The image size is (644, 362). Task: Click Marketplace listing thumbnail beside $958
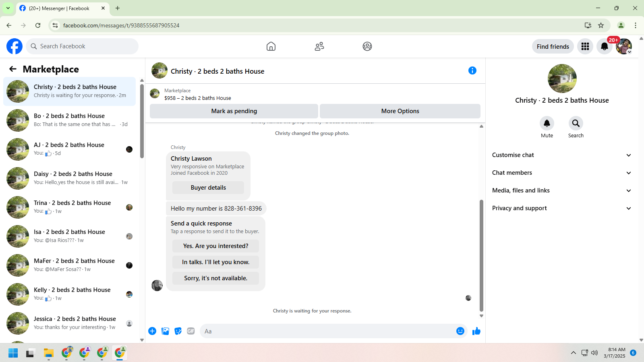tap(155, 94)
